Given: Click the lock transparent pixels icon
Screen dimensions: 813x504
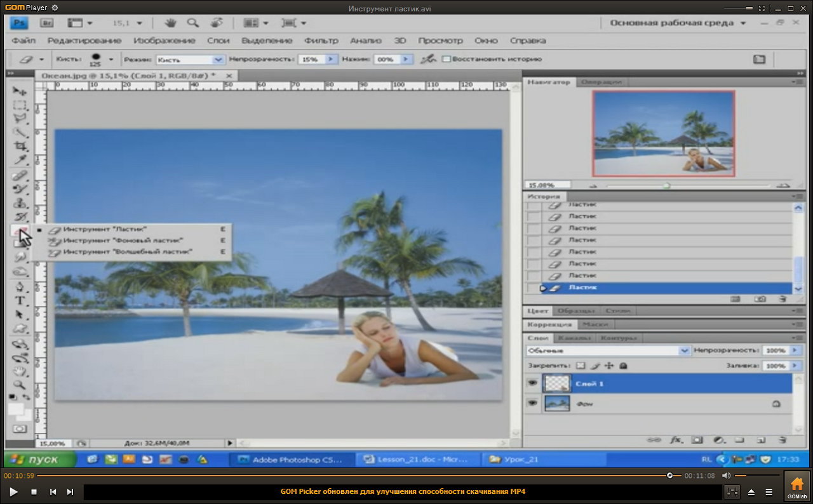Looking at the screenshot, I should click(580, 366).
